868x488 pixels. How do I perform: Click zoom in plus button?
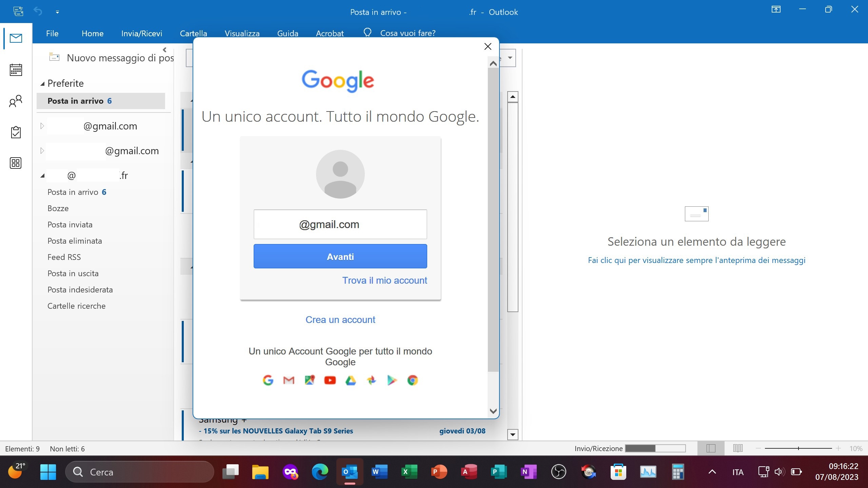(x=838, y=448)
